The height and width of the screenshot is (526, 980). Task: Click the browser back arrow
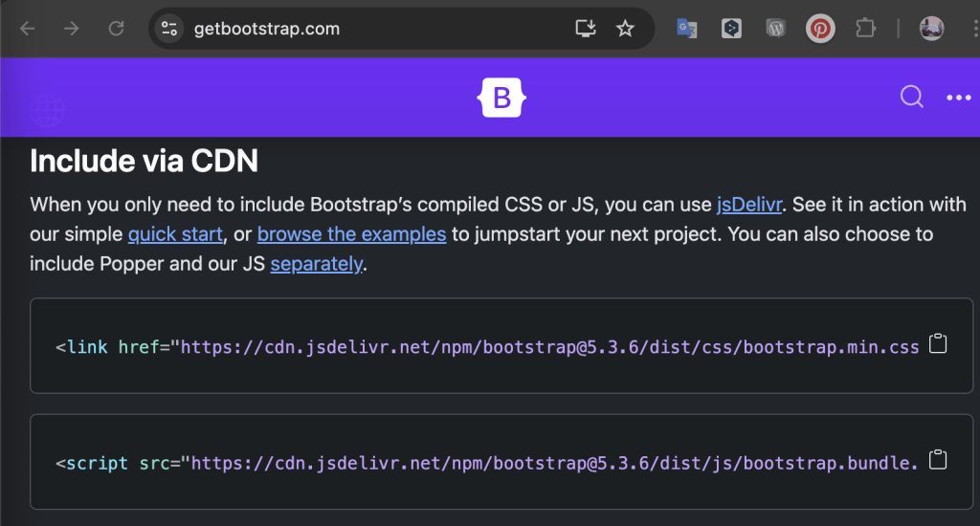point(28,29)
